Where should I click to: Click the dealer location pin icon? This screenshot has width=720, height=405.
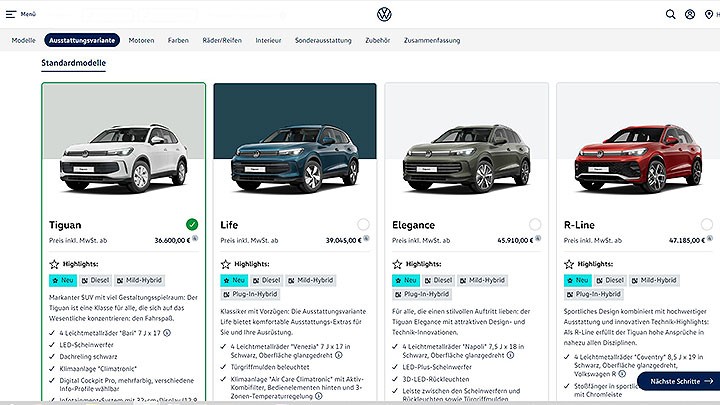[x=709, y=14]
